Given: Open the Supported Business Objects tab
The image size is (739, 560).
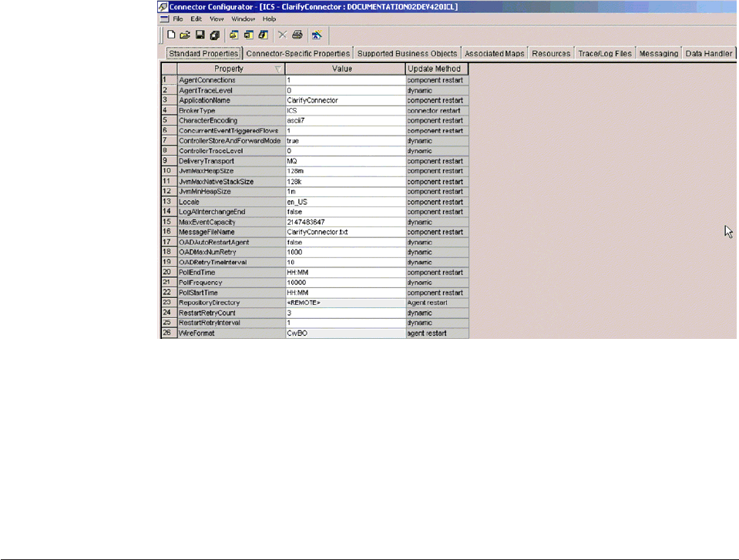Looking at the screenshot, I should tap(407, 54).
